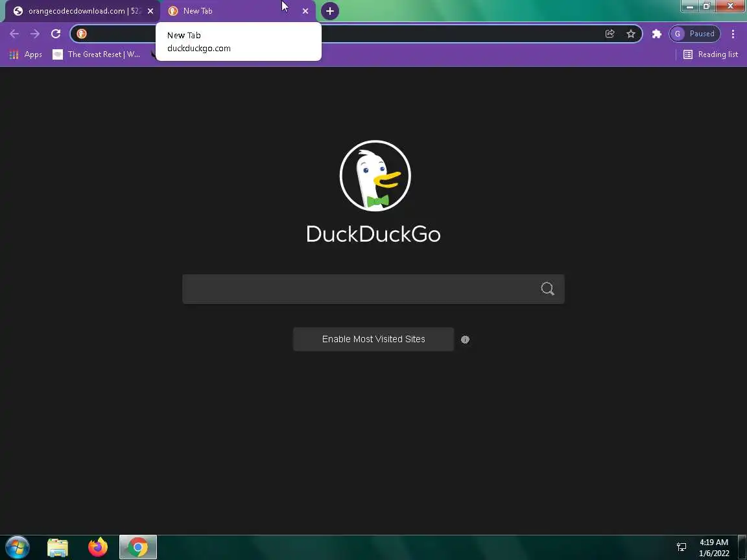Click Enable Most Visited Sites button
This screenshot has height=560, width=747.
click(x=373, y=339)
